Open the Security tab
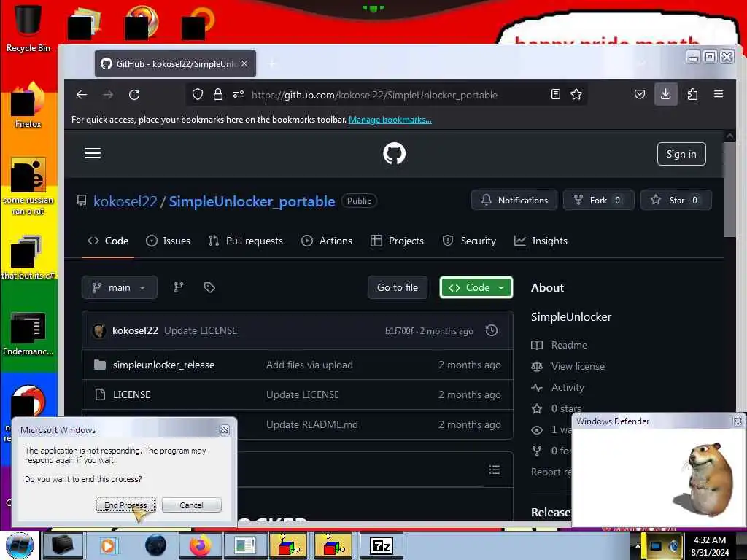The image size is (747, 560). [469, 241]
